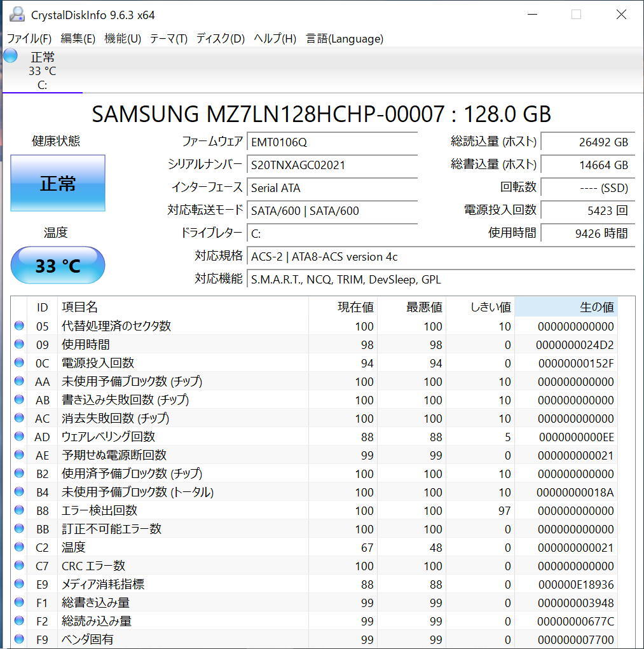The width and height of the screenshot is (644, 649).
Task: Click status orb for attribute 0C
Action: click(x=19, y=362)
